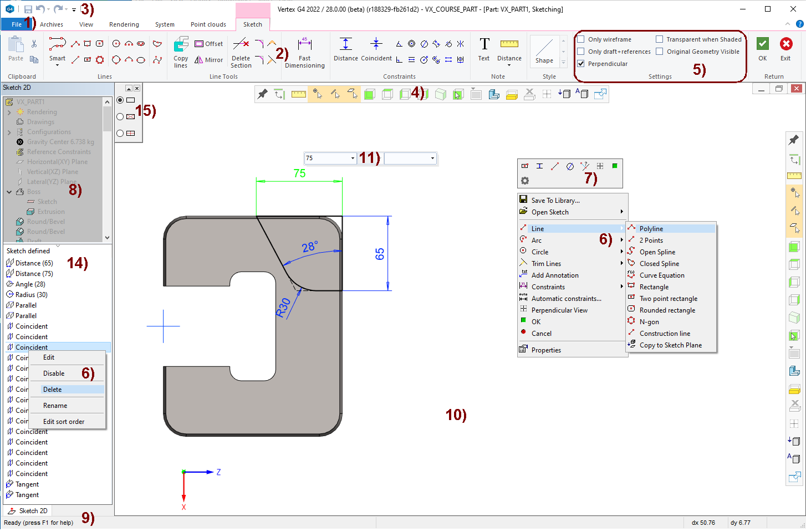Switch to the Point clouds ribbon tab
Viewport: 806px width, 532px height.
point(208,24)
